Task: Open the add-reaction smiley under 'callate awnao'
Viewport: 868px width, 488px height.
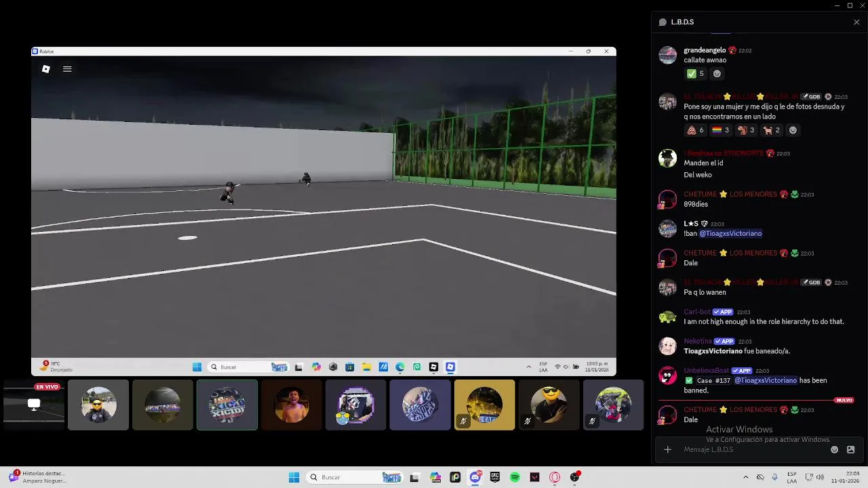Action: pyautogui.click(x=717, y=74)
